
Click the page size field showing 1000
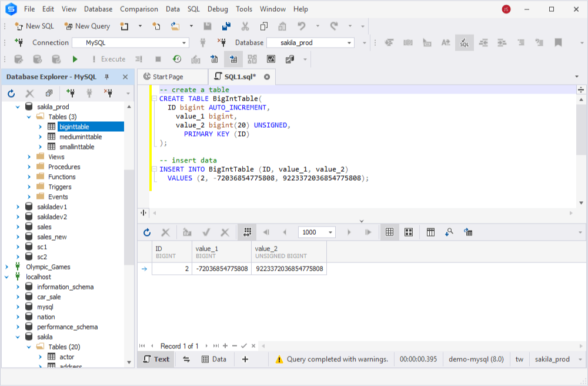pos(311,232)
